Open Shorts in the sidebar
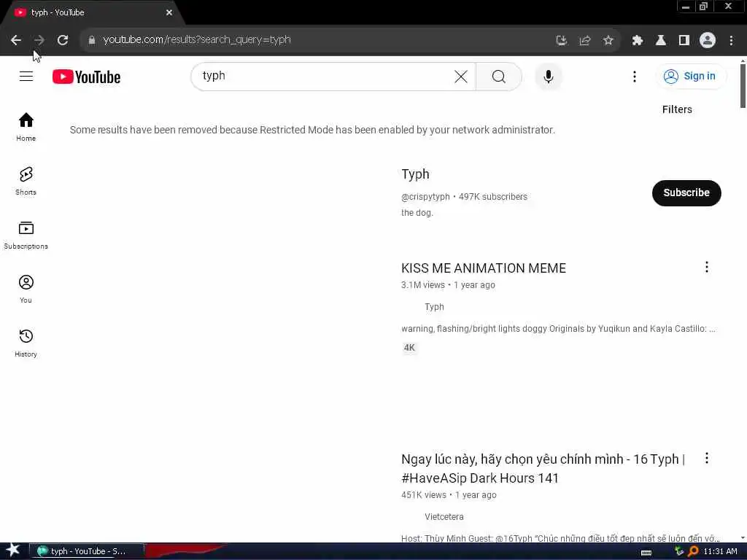The height and width of the screenshot is (560, 747). [26, 181]
